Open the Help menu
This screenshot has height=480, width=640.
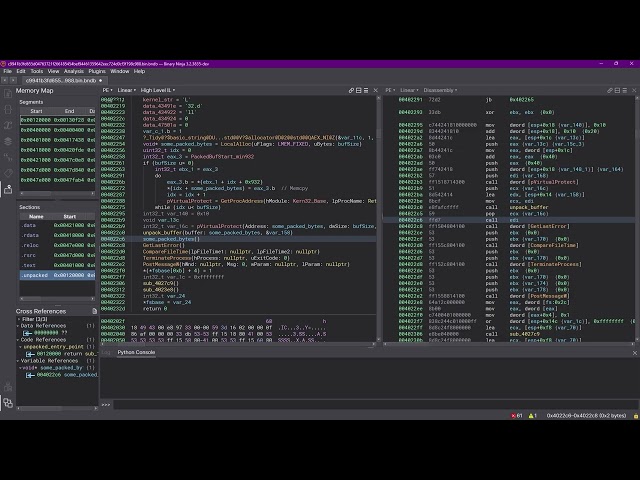[139, 71]
